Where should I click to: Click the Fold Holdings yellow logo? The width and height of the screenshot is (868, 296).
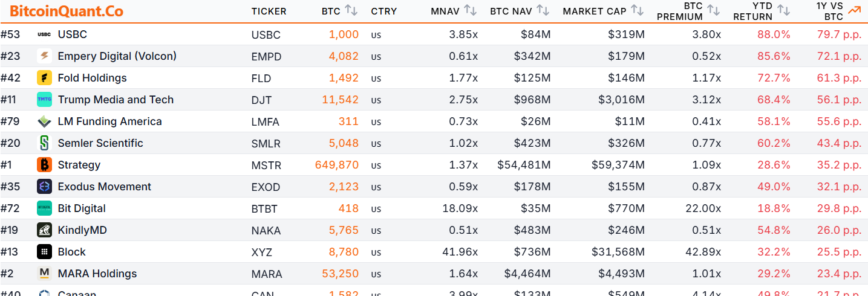(44, 78)
